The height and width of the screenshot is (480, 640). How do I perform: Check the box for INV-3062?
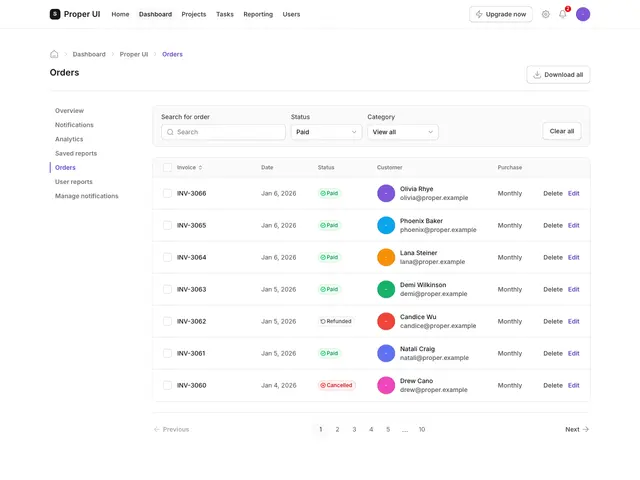167,321
